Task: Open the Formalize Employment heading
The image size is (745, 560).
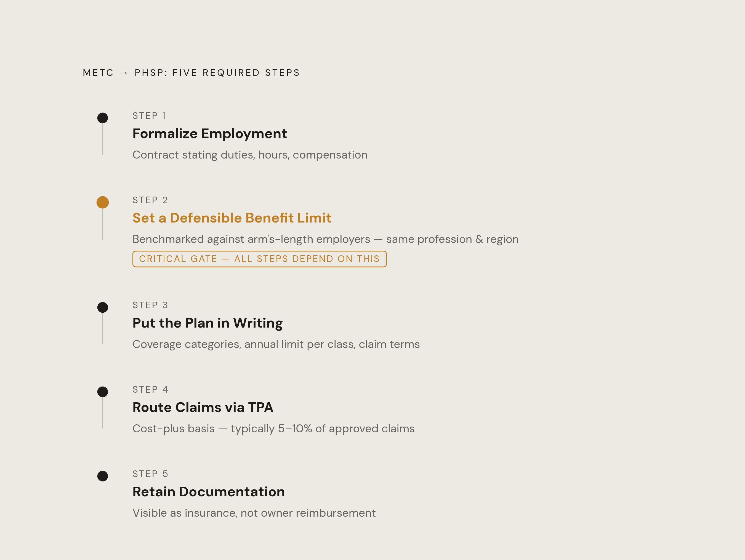Action: tap(209, 134)
